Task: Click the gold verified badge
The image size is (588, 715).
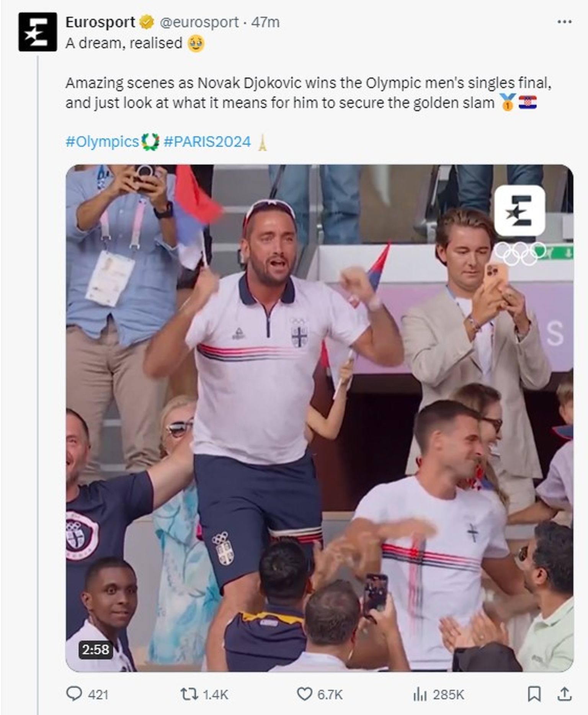Action: tap(147, 23)
